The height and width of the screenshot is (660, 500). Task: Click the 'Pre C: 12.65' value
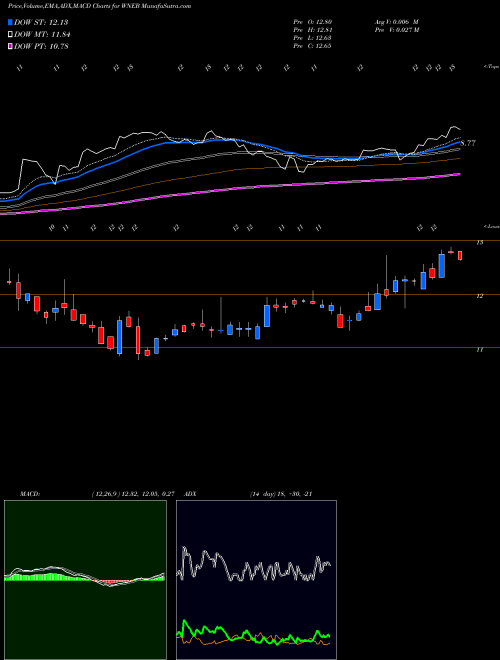(313, 46)
